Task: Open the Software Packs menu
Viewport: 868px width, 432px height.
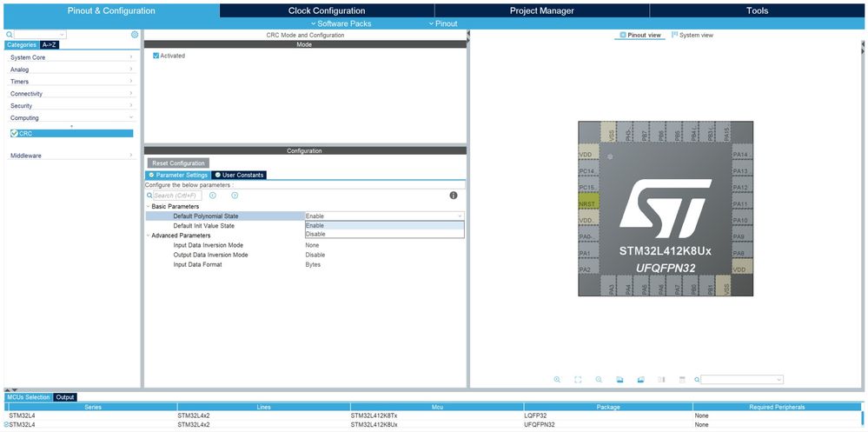Action: [x=341, y=23]
